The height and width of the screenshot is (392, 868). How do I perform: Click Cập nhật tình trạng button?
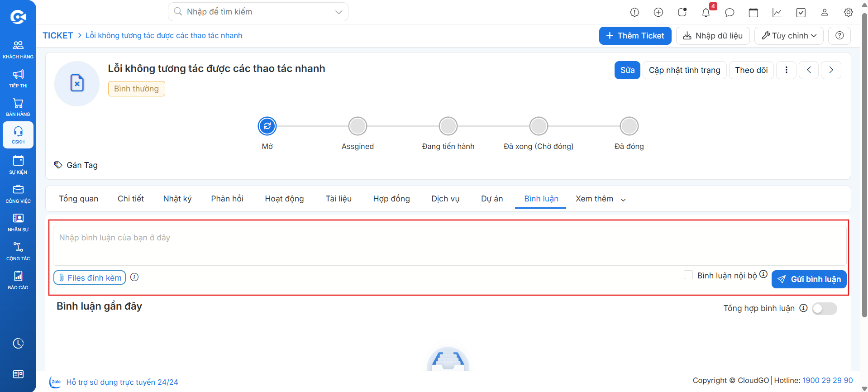[685, 70]
